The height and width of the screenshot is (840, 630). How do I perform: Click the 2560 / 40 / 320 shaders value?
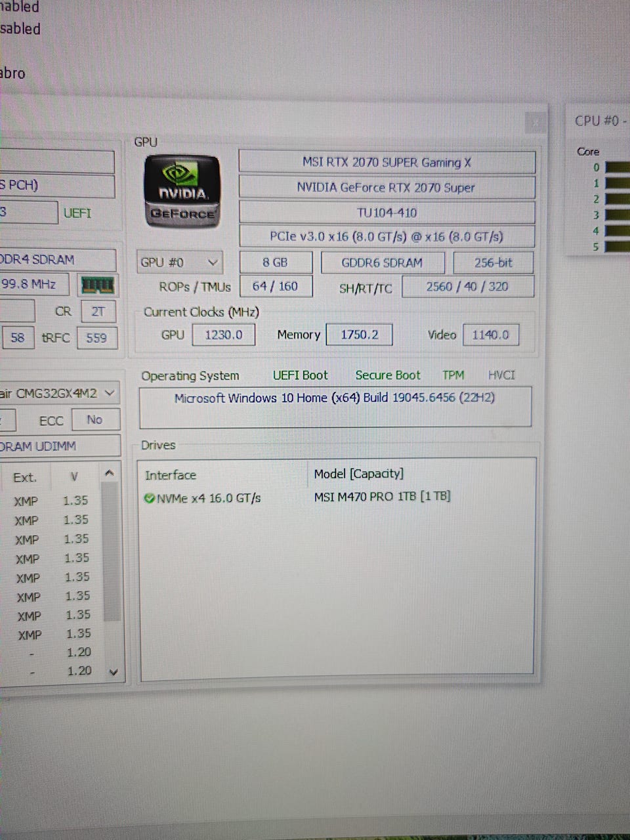pos(468,286)
